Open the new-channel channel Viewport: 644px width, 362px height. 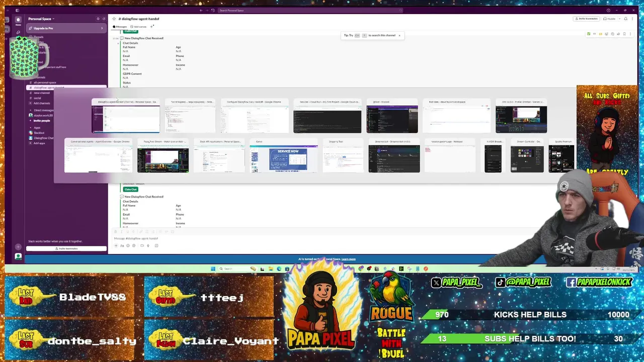coord(42,93)
